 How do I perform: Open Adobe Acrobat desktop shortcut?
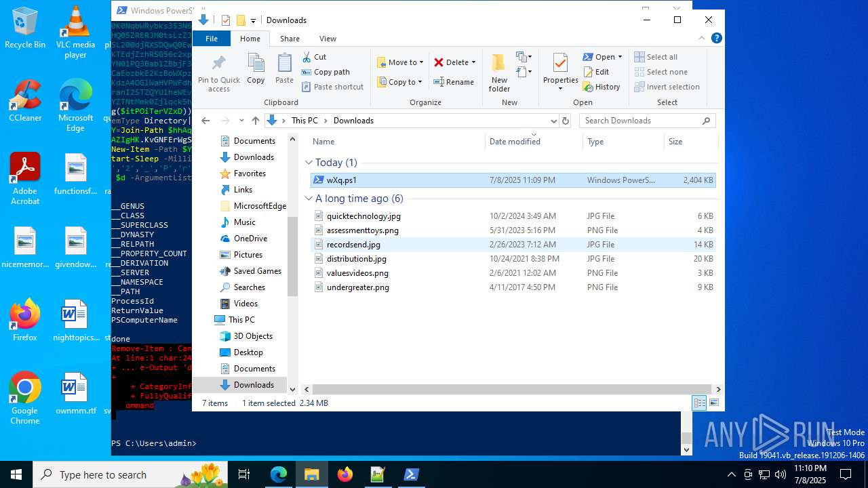pyautogui.click(x=25, y=179)
